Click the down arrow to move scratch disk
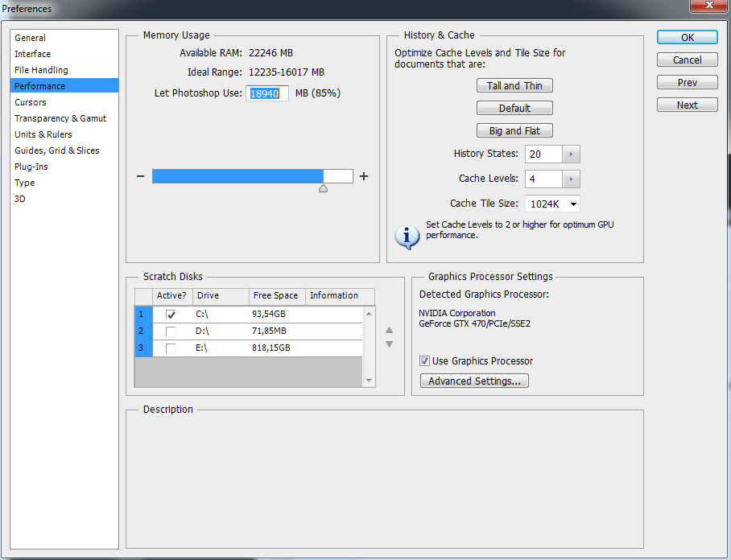This screenshot has height=560, width=731. point(389,344)
